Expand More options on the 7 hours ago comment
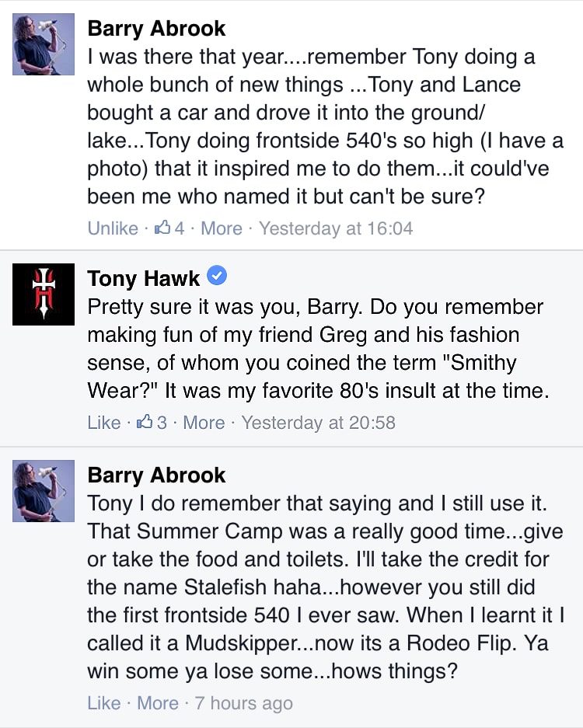 point(158,703)
